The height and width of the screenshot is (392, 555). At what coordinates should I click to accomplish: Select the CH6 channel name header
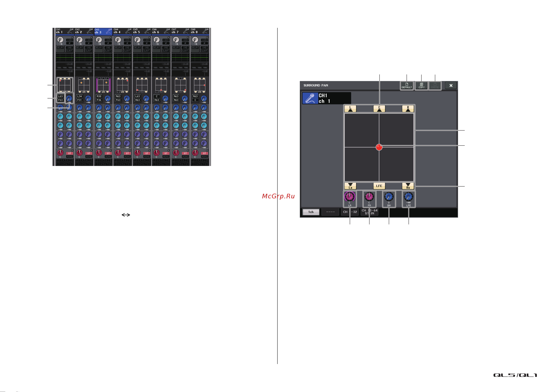click(x=161, y=31)
